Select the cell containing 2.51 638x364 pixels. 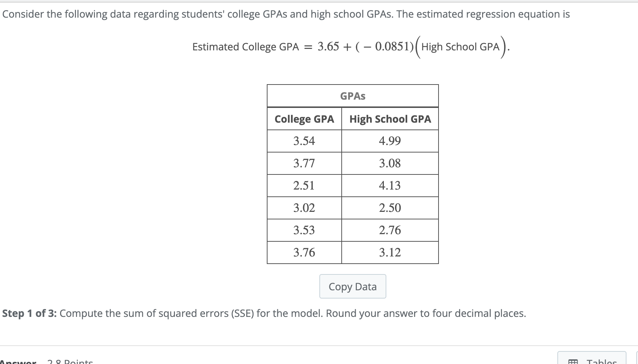coord(304,186)
